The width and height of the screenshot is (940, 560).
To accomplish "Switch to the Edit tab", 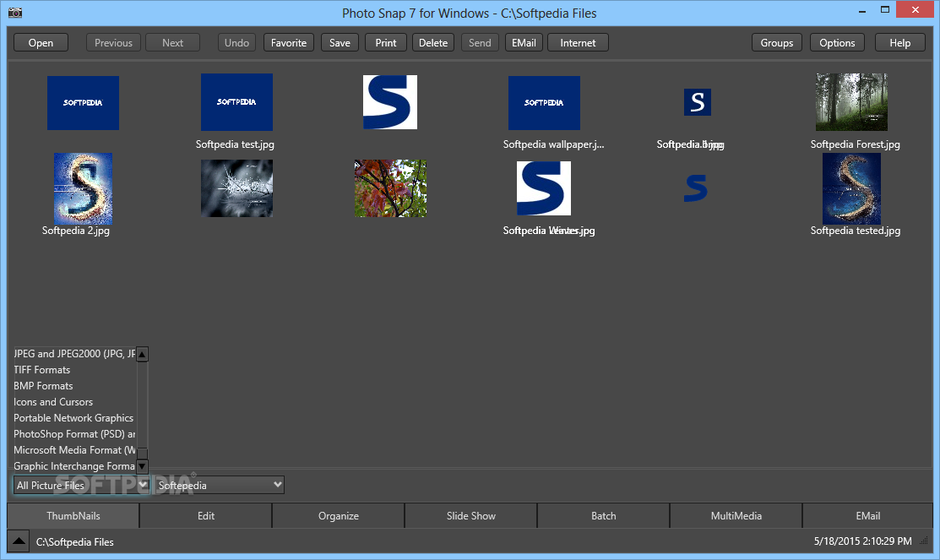I will point(205,515).
